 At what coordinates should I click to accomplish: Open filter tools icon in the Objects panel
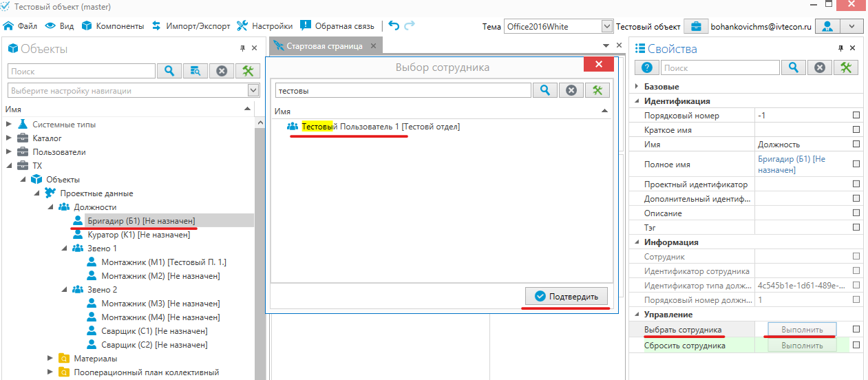click(x=248, y=71)
